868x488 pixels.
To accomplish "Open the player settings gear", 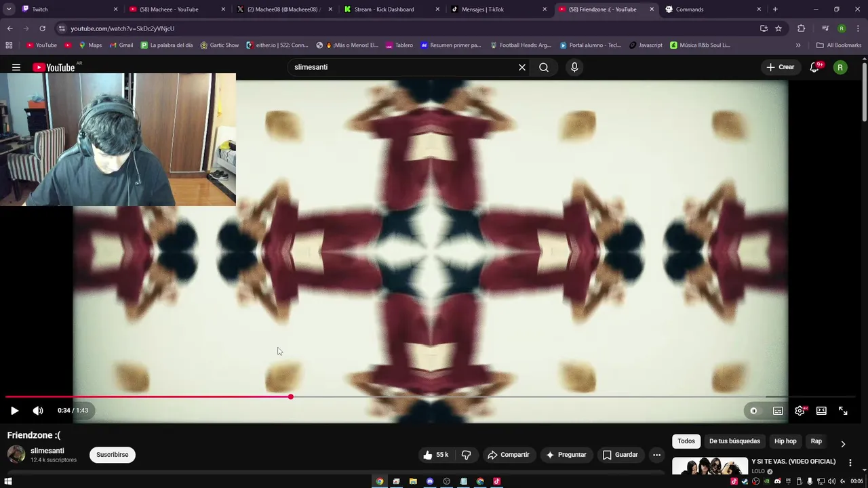I will pos(800,411).
